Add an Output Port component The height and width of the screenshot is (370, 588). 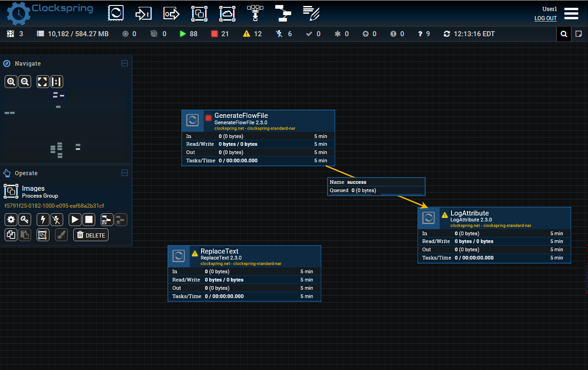coord(171,13)
